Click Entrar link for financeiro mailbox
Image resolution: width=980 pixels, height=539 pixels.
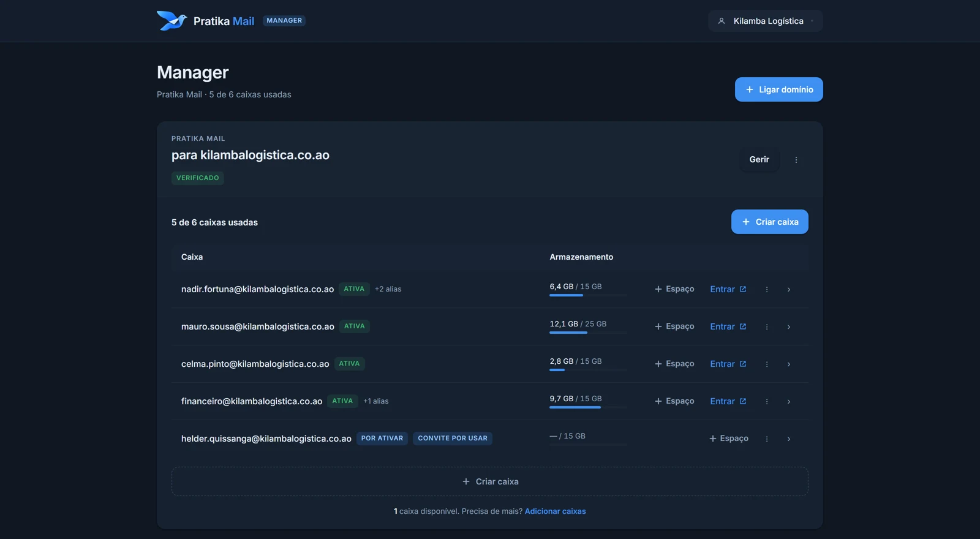point(728,401)
